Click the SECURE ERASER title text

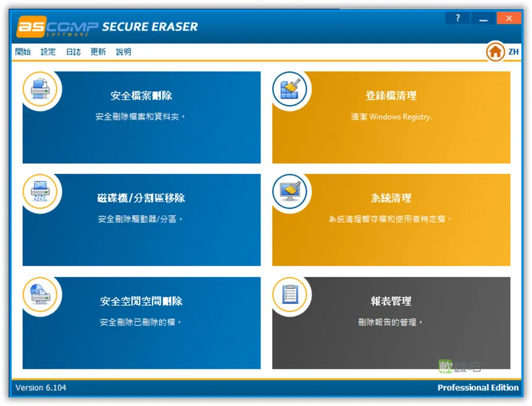point(150,27)
